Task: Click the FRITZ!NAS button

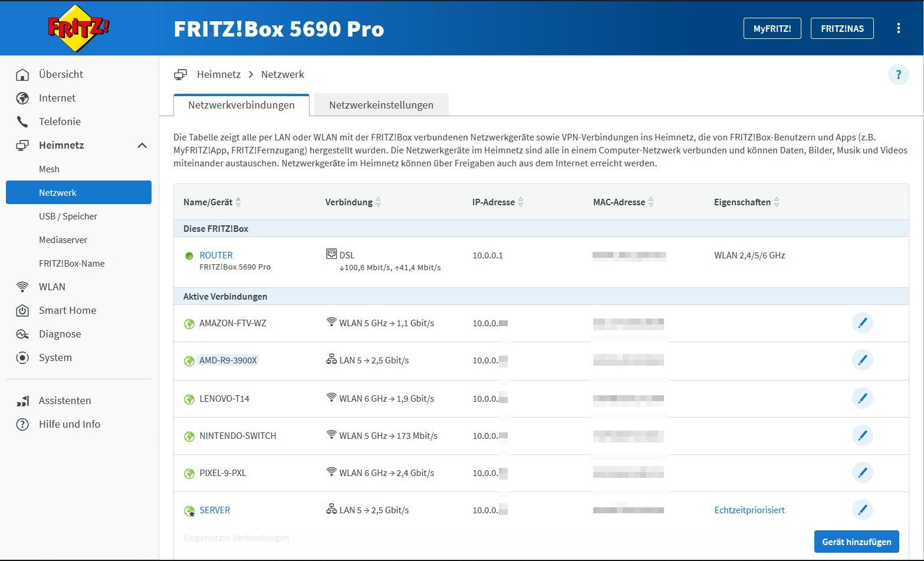Action: click(x=842, y=28)
